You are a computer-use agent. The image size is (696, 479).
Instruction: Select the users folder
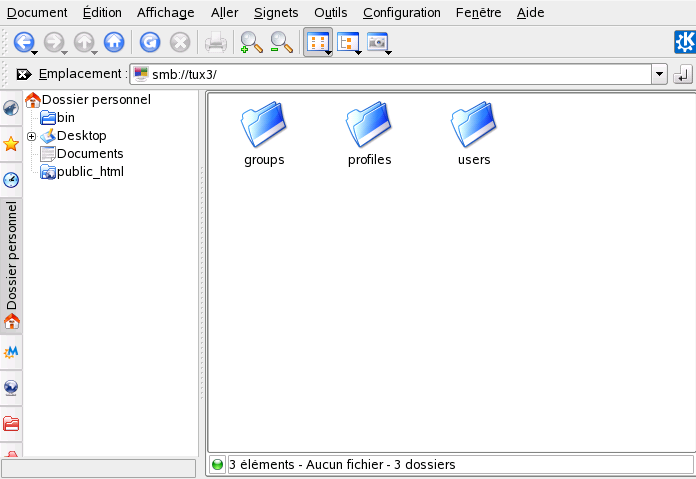coord(474,134)
